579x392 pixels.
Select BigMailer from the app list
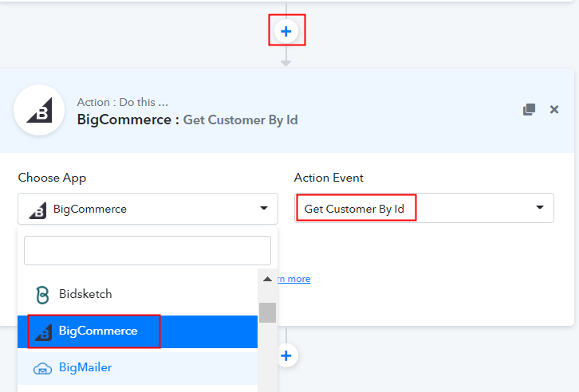tap(137, 368)
